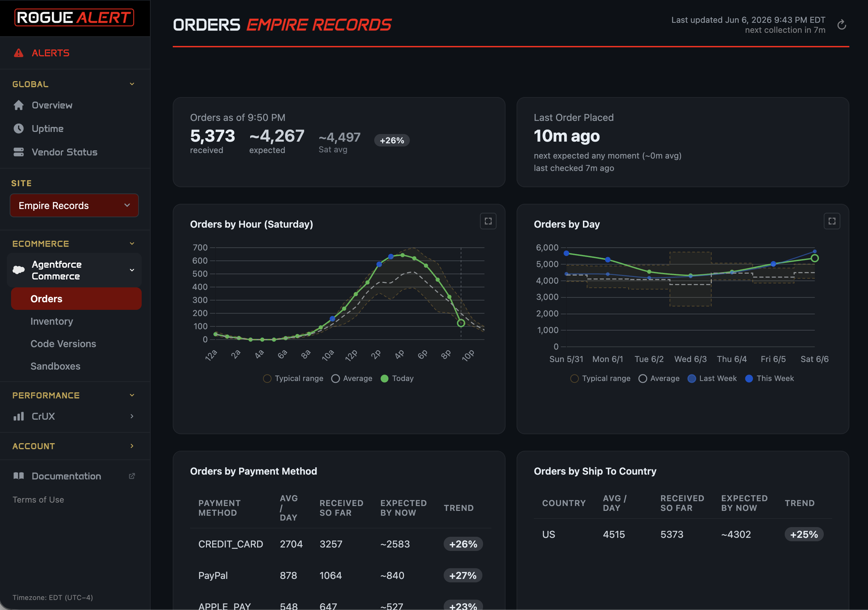Toggle Today series in Orders by Hour legend

[x=397, y=378]
